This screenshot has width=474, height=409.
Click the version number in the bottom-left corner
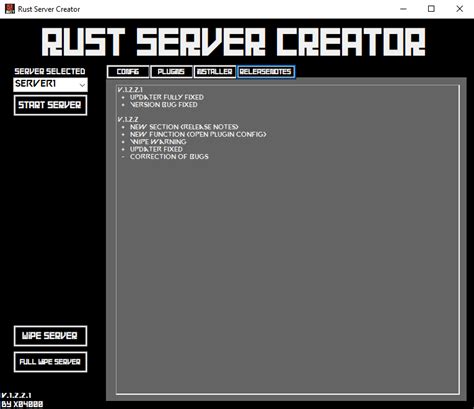coord(16,396)
